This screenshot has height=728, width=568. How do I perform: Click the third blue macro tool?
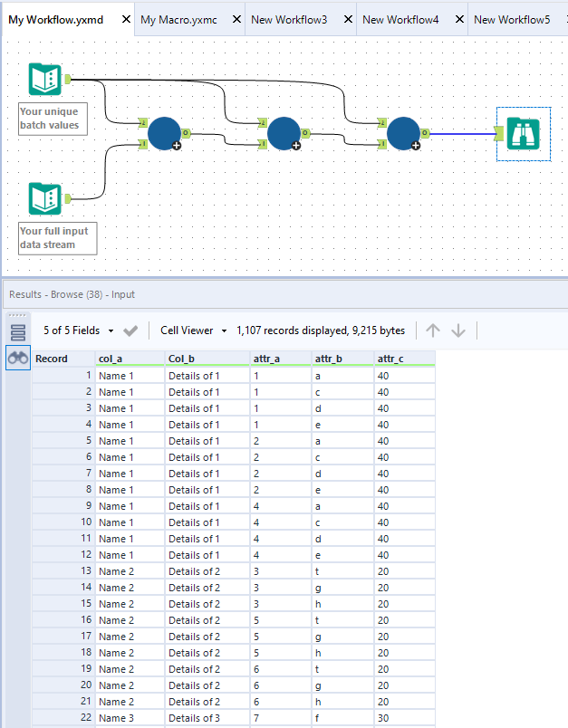coord(403,133)
